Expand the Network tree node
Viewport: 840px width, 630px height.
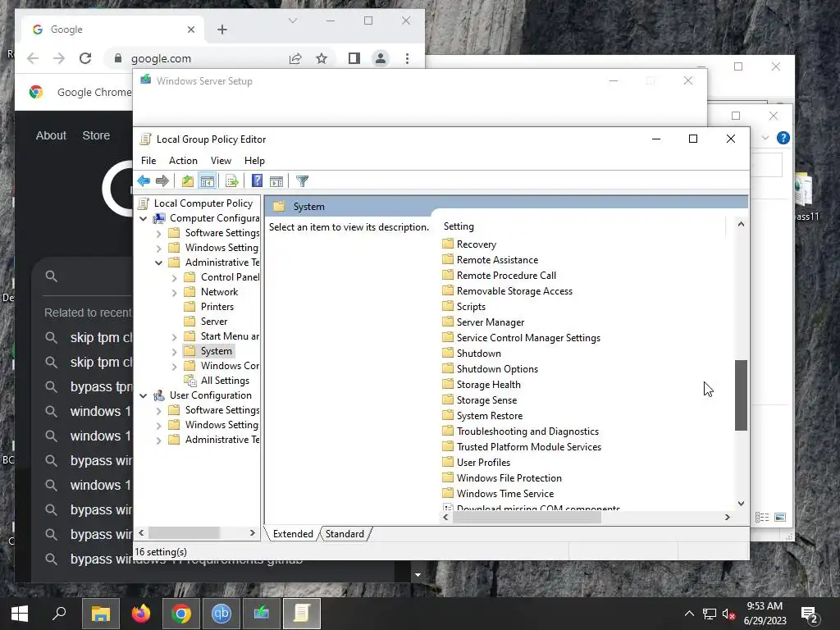(x=174, y=293)
